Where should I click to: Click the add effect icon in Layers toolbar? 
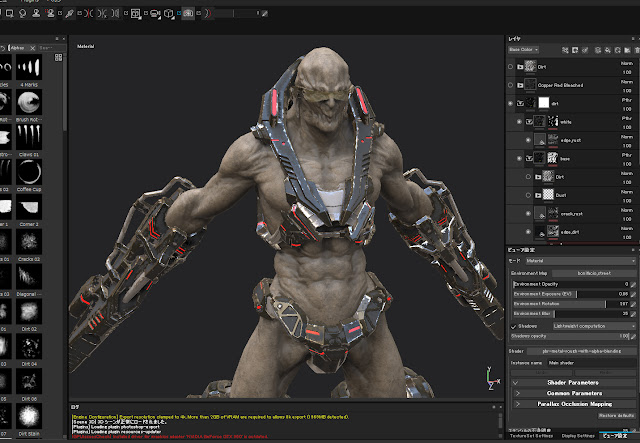(565, 50)
